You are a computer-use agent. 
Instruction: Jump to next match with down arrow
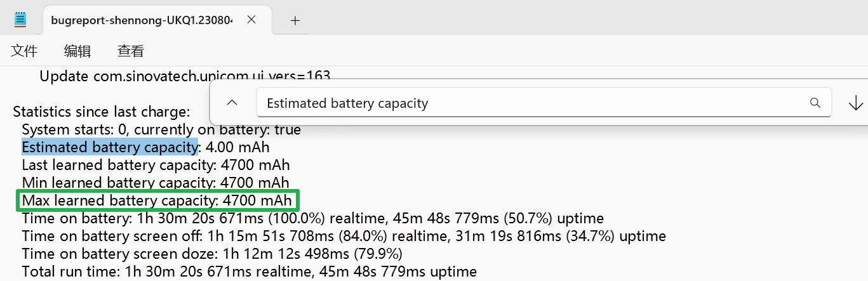point(855,103)
